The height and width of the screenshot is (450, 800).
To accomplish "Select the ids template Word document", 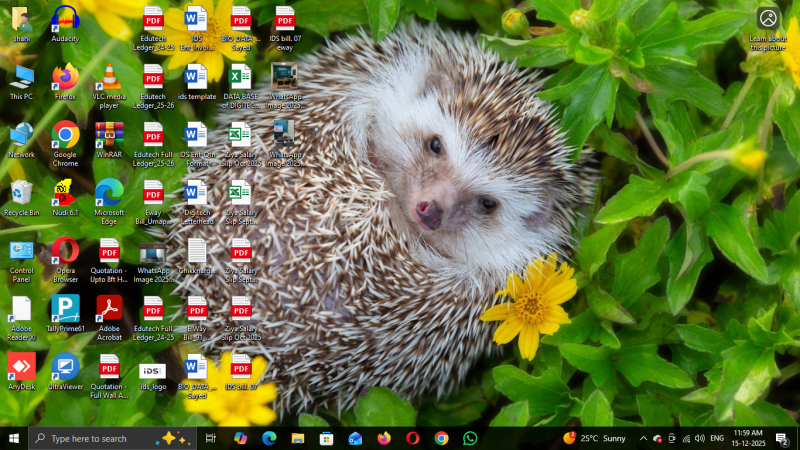I will (196, 78).
